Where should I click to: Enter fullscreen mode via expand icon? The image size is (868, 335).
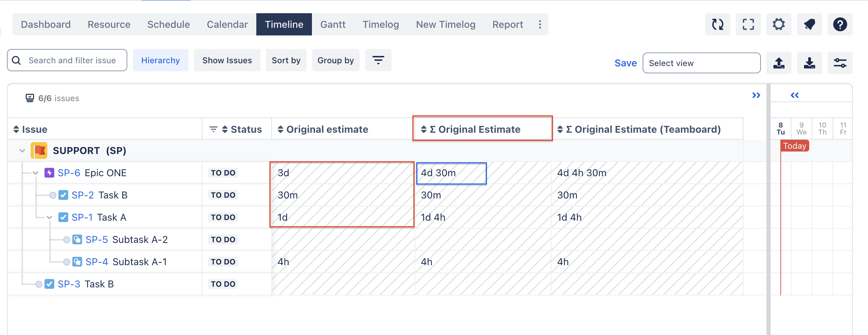coord(748,25)
